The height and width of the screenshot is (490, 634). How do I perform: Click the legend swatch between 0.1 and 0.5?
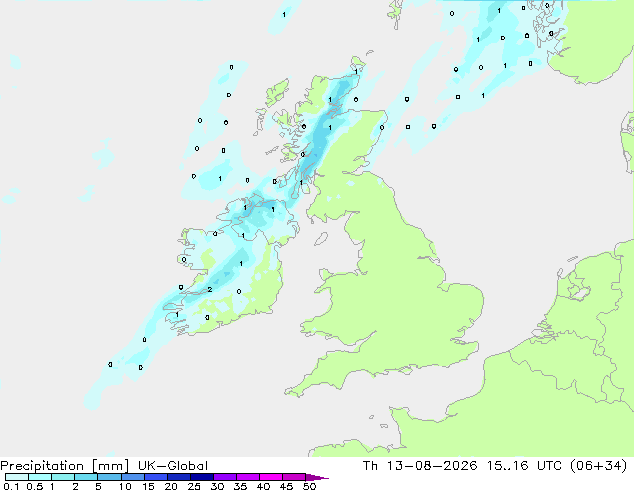click(17, 477)
